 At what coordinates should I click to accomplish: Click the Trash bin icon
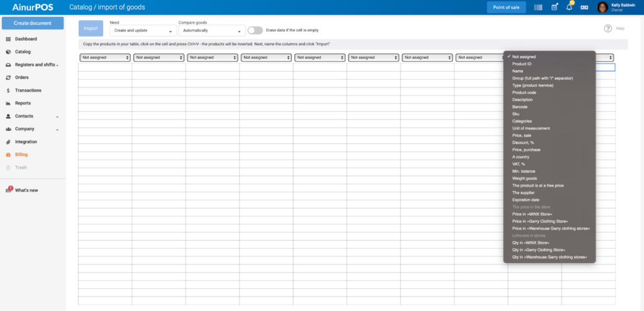tap(8, 167)
